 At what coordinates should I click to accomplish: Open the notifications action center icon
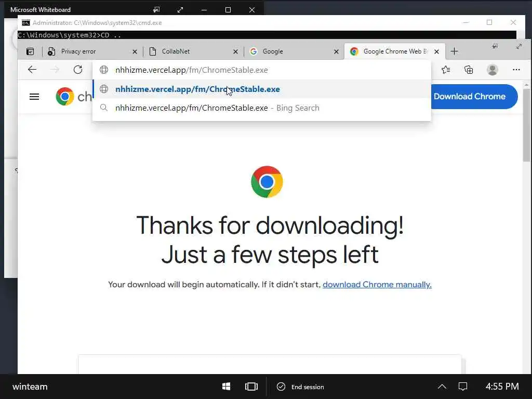463,387
